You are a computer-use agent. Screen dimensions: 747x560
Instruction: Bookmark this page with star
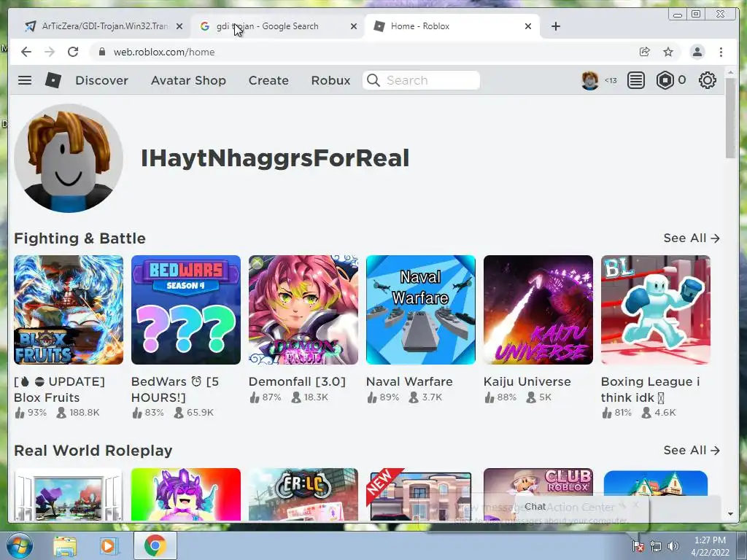click(668, 52)
